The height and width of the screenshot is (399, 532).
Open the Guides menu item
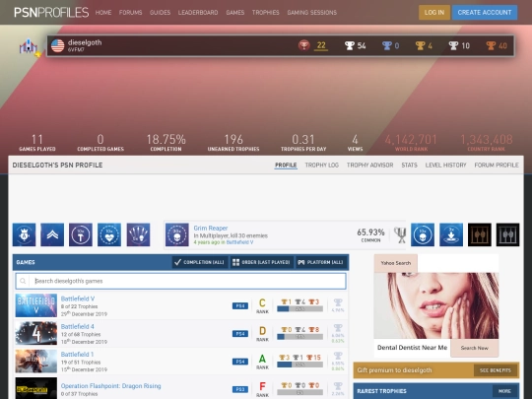(x=161, y=13)
